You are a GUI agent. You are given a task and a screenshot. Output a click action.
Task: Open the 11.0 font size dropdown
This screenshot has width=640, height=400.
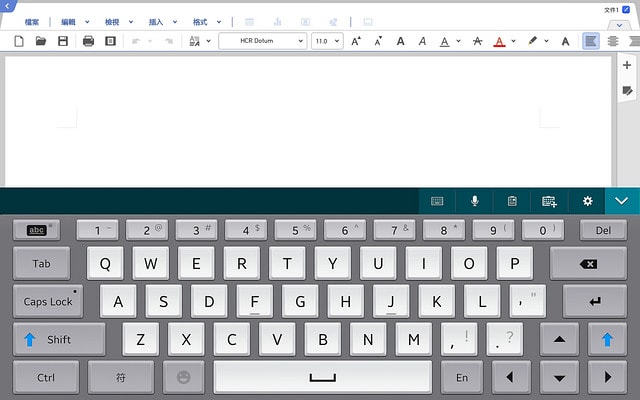(326, 41)
